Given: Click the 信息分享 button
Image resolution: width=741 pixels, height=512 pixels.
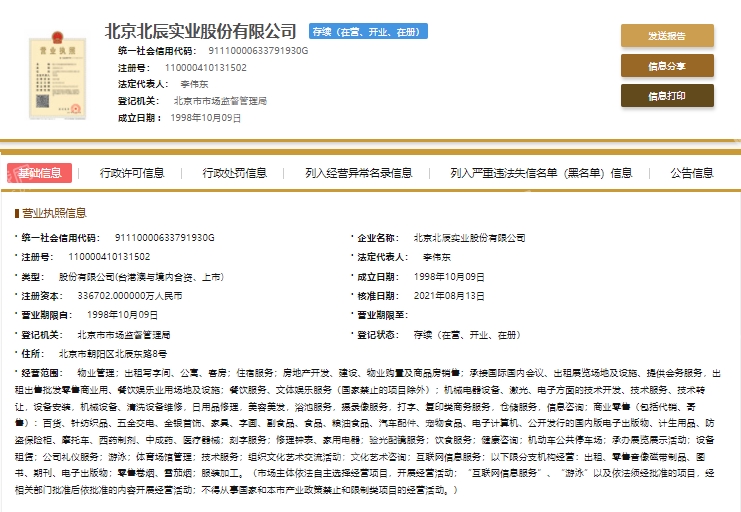Looking at the screenshot, I should (x=667, y=66).
